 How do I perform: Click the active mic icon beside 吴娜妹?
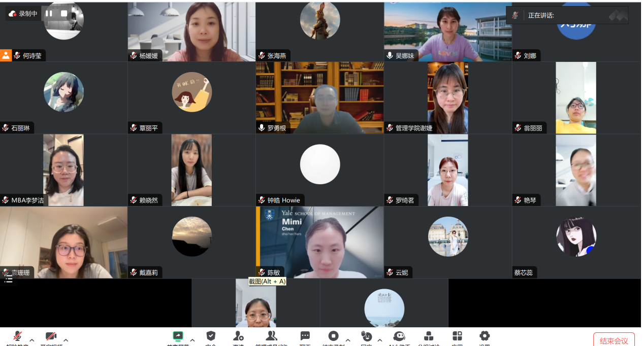coord(390,56)
